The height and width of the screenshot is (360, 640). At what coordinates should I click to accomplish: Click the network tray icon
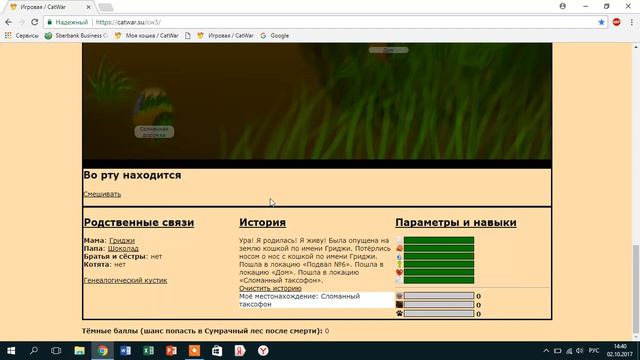click(569, 351)
